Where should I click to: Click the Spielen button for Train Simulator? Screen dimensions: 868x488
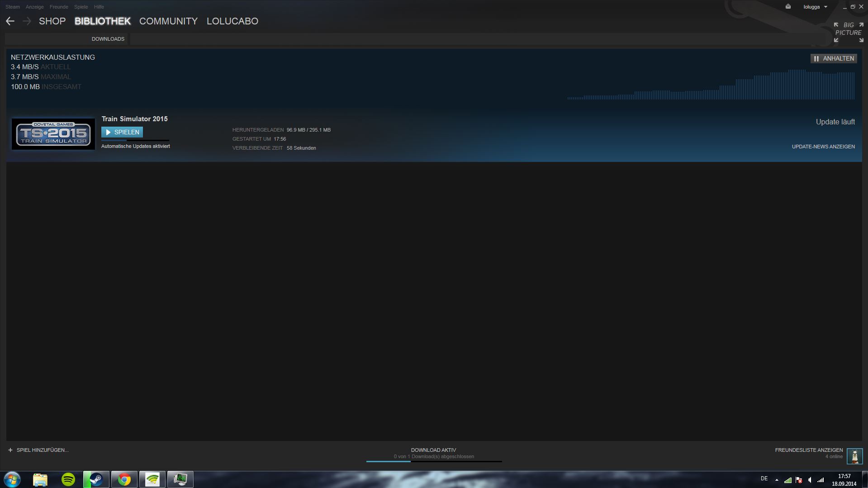pos(122,132)
